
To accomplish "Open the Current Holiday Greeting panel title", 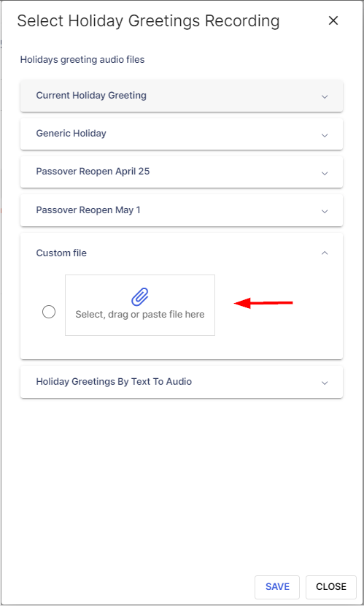I will click(91, 96).
